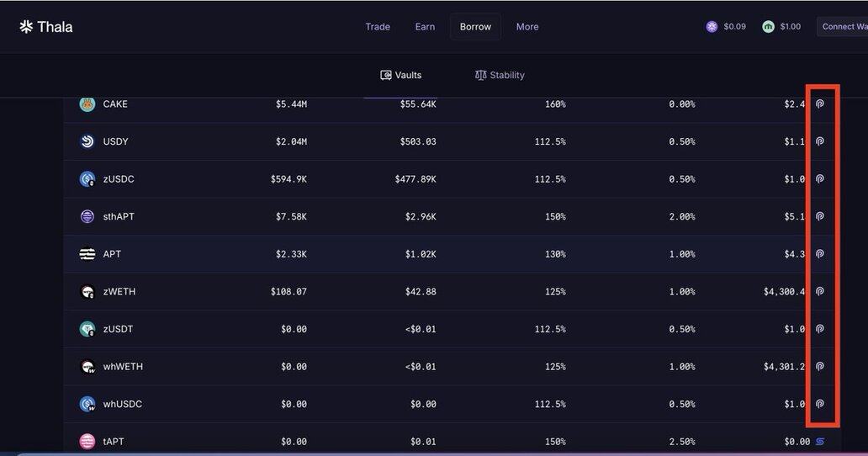Click the zUSDT token icon

[x=87, y=329]
